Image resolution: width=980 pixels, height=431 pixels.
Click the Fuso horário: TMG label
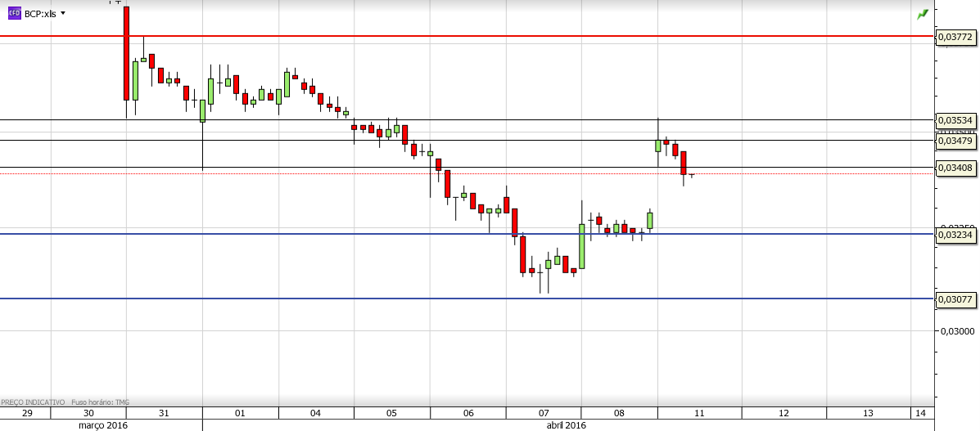[100, 402]
